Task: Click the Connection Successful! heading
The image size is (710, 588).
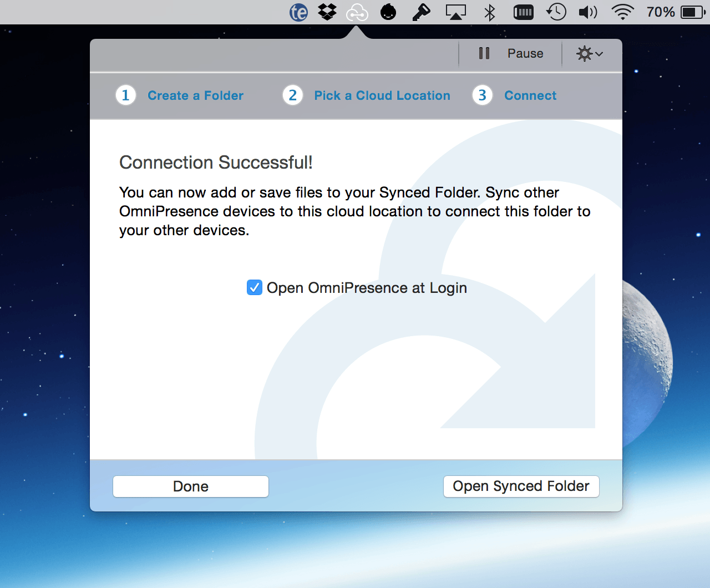Action: [216, 163]
